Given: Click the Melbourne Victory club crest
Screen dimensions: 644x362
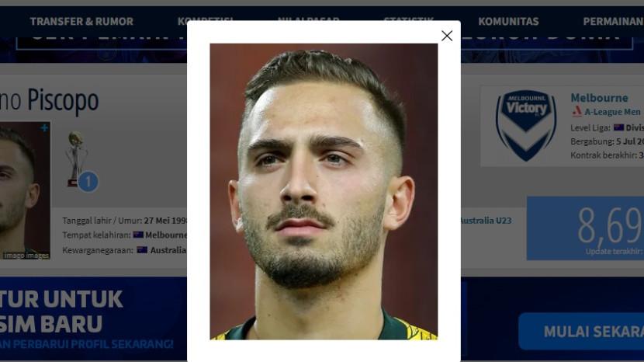Looking at the screenshot, I should pos(526,125).
